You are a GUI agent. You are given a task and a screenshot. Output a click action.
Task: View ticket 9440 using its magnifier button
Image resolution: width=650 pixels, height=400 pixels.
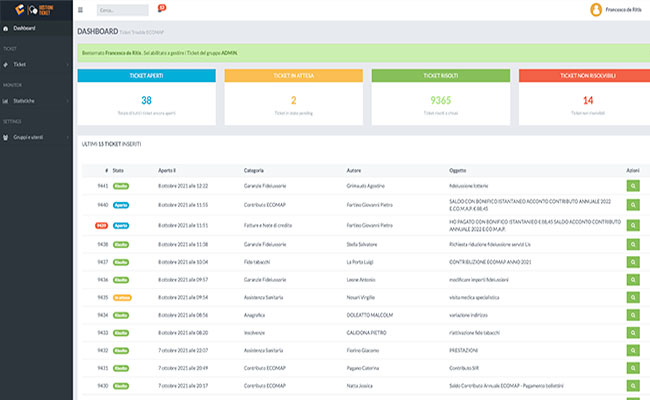pyautogui.click(x=633, y=205)
